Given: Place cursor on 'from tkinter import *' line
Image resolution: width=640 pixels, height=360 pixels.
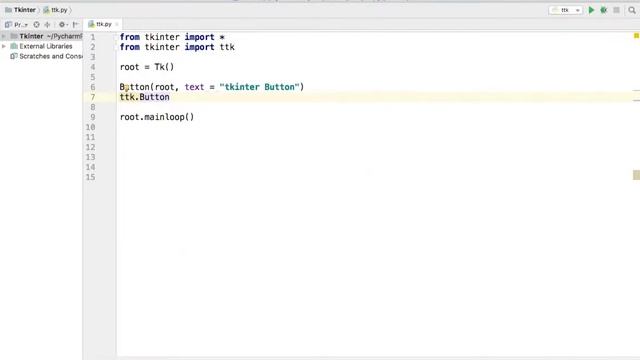Looking at the screenshot, I should tap(172, 37).
